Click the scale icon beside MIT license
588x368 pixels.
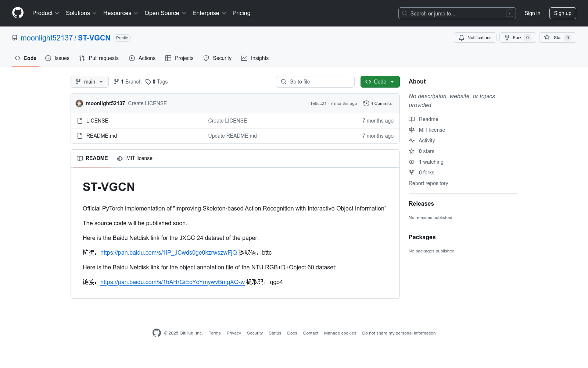tap(412, 130)
